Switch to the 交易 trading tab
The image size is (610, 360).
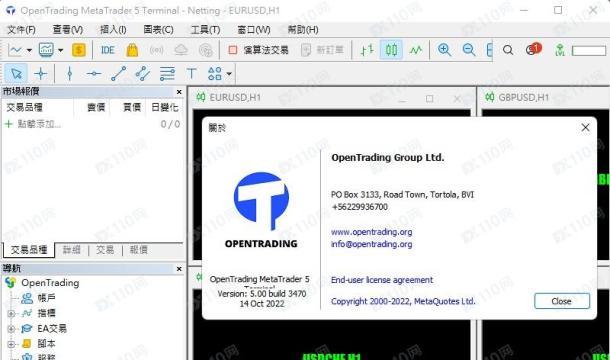tap(105, 250)
